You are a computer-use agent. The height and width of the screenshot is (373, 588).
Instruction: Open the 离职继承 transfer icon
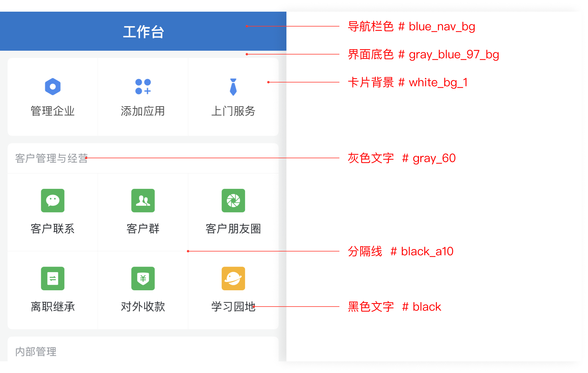53,278
